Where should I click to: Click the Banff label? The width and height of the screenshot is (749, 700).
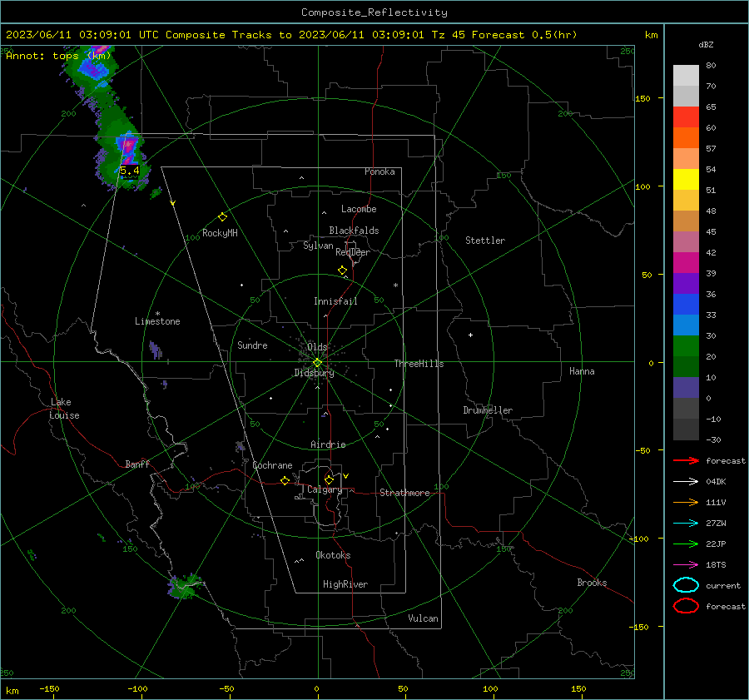(x=137, y=464)
